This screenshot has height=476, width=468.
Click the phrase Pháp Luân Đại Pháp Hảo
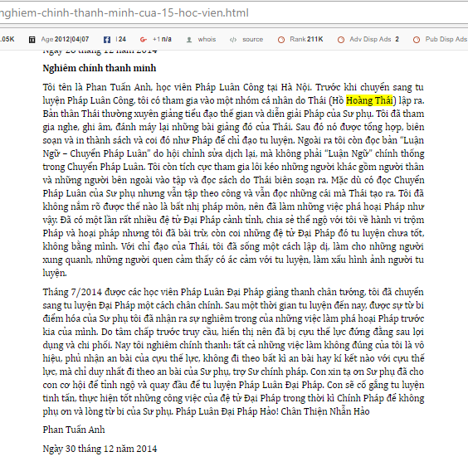pyautogui.click(x=227, y=411)
